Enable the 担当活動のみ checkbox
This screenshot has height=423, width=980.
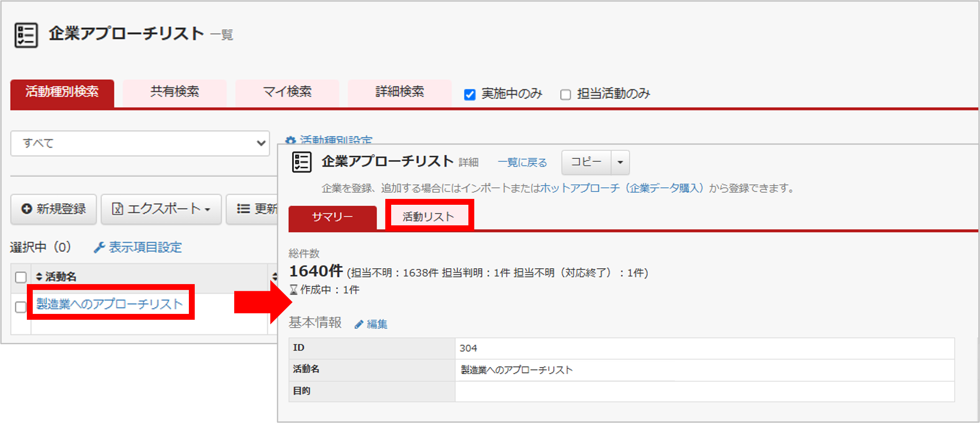coord(565,95)
